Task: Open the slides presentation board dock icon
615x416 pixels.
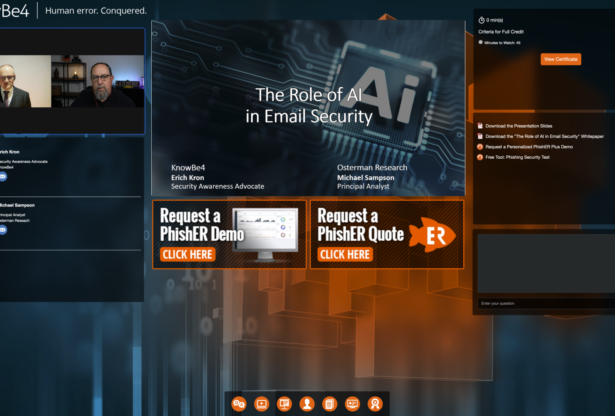Action: pos(284,403)
